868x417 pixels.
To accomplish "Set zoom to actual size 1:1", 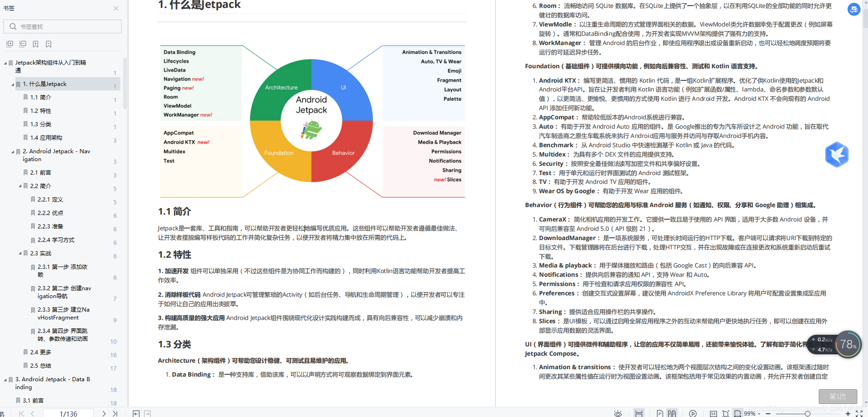I will click(713, 413).
